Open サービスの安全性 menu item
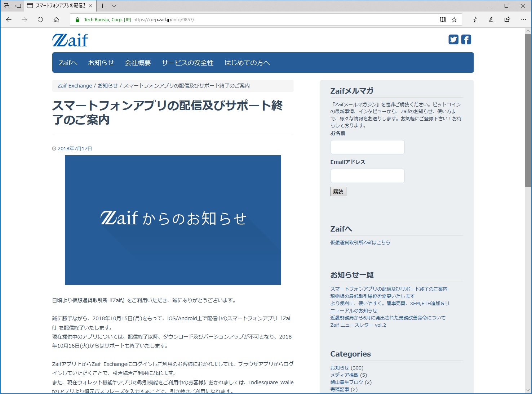 pyautogui.click(x=187, y=63)
